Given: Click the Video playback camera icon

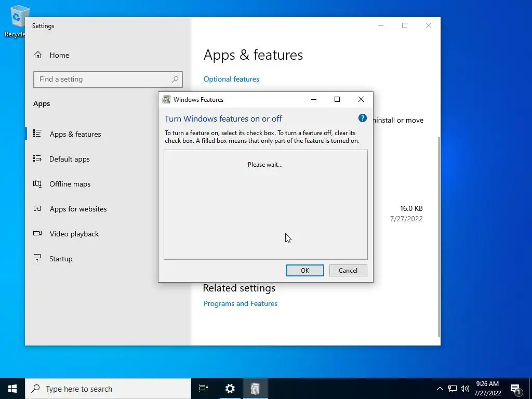Looking at the screenshot, I should click(x=37, y=233).
